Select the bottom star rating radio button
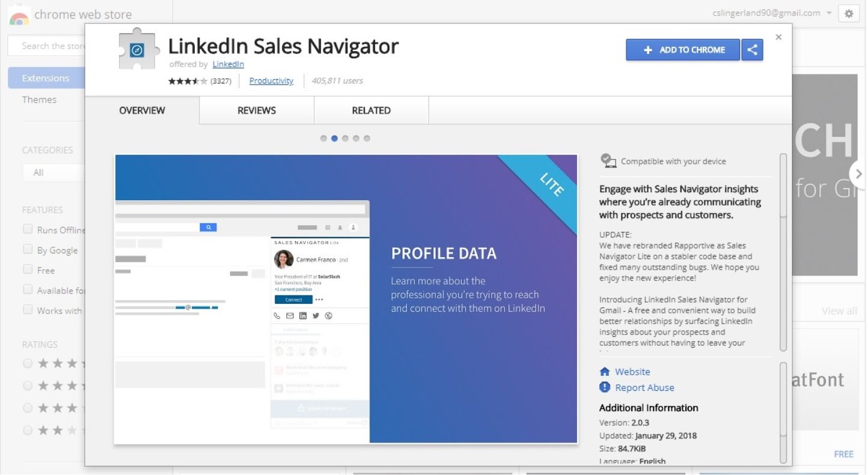 pos(28,430)
